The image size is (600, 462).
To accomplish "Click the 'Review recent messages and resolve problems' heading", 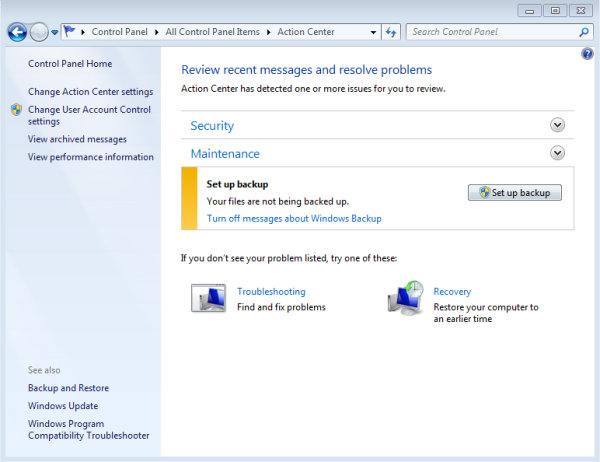I will click(307, 70).
